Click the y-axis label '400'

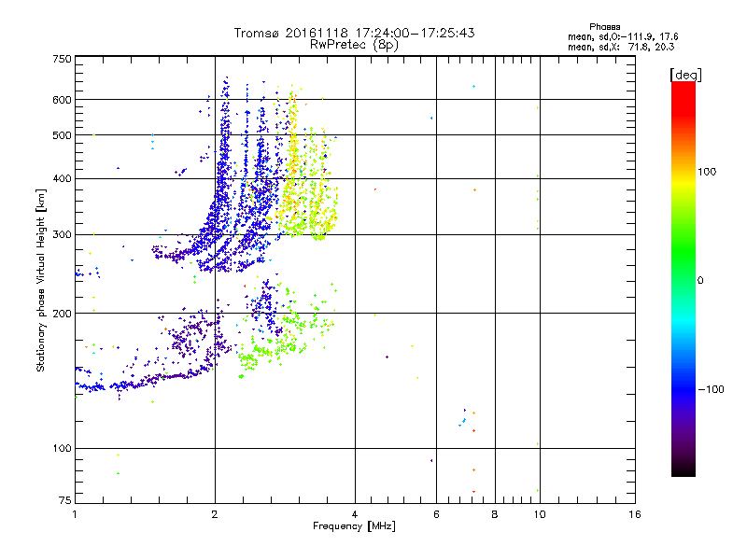pos(62,179)
